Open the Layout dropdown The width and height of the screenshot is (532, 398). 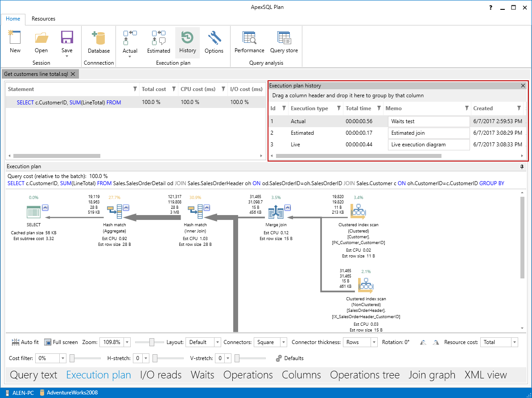point(218,342)
